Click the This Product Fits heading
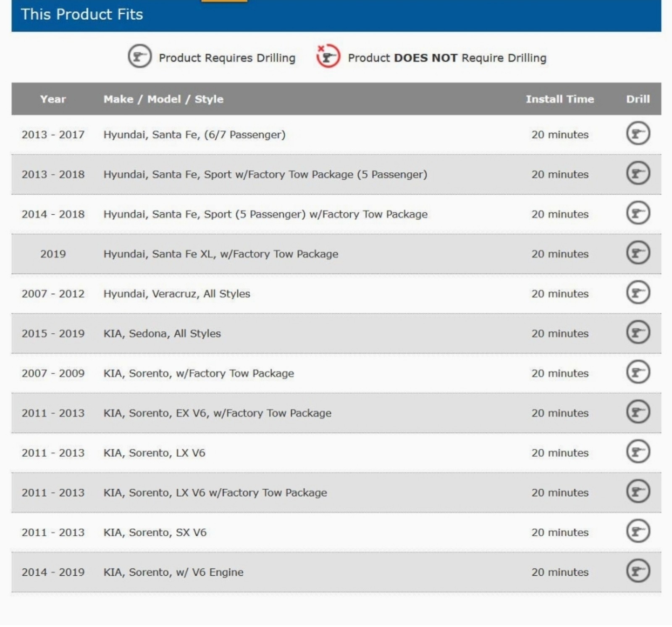The height and width of the screenshot is (627, 672). 82,14
